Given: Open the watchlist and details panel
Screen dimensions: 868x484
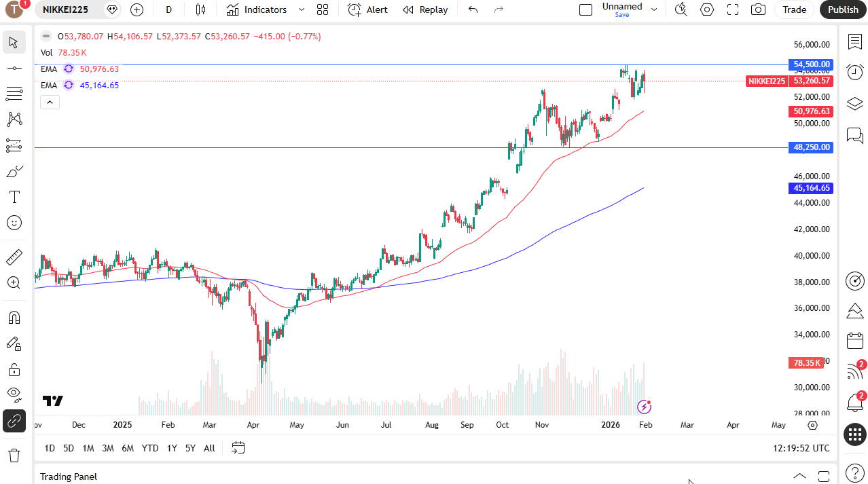Looking at the screenshot, I should [x=855, y=42].
